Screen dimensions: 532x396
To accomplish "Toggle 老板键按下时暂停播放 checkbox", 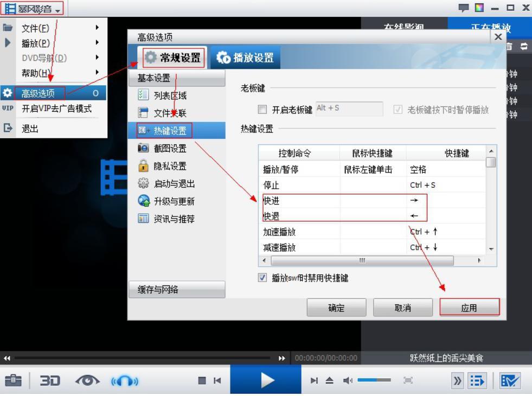I will pos(398,109).
